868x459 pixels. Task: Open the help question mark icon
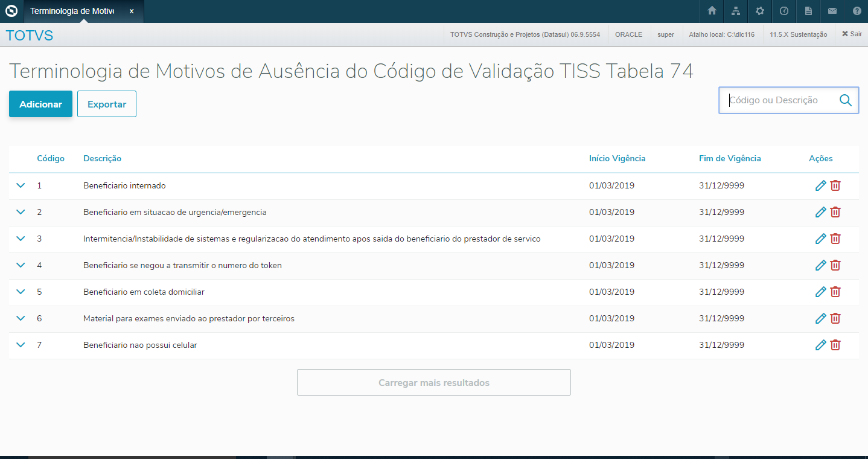click(x=857, y=11)
